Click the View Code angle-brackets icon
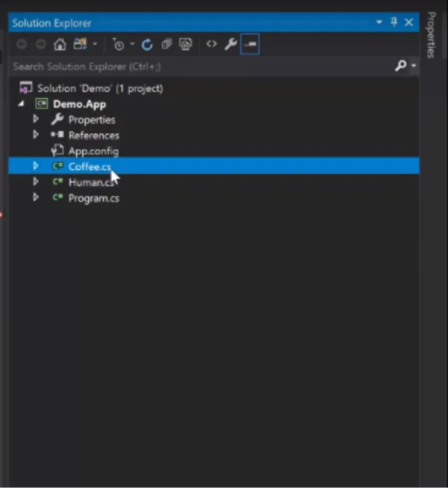The width and height of the screenshot is (448, 488). 211,44
